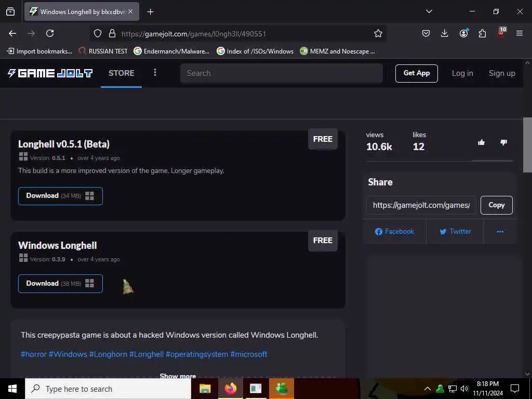Click the tracking protection shield icon
The image size is (532, 399).
(x=98, y=33)
